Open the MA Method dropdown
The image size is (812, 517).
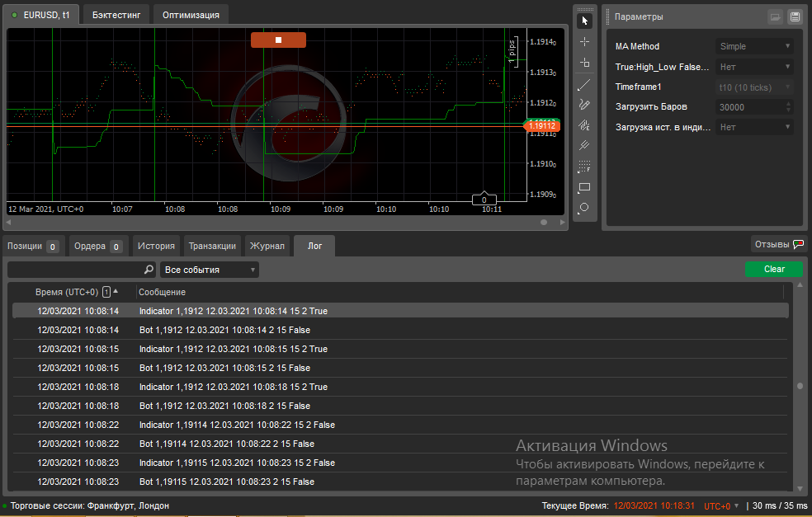point(754,46)
